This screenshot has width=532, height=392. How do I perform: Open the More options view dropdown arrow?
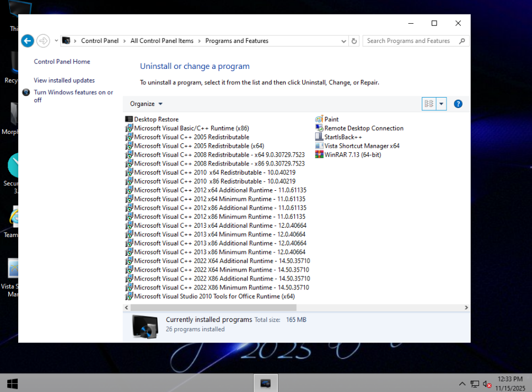tap(441, 104)
